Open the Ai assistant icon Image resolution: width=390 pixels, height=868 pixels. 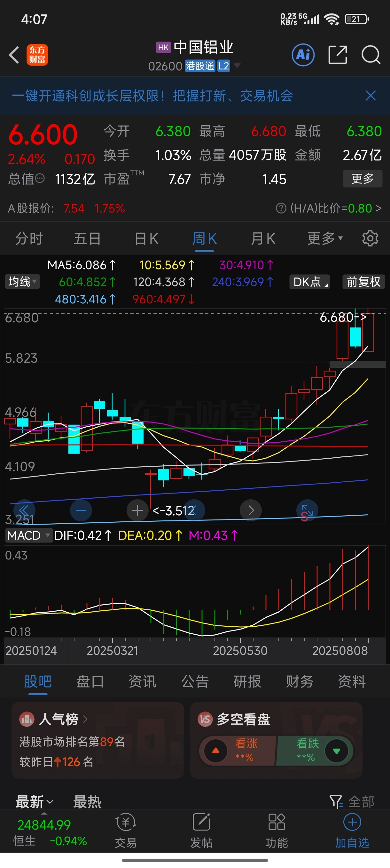click(303, 55)
